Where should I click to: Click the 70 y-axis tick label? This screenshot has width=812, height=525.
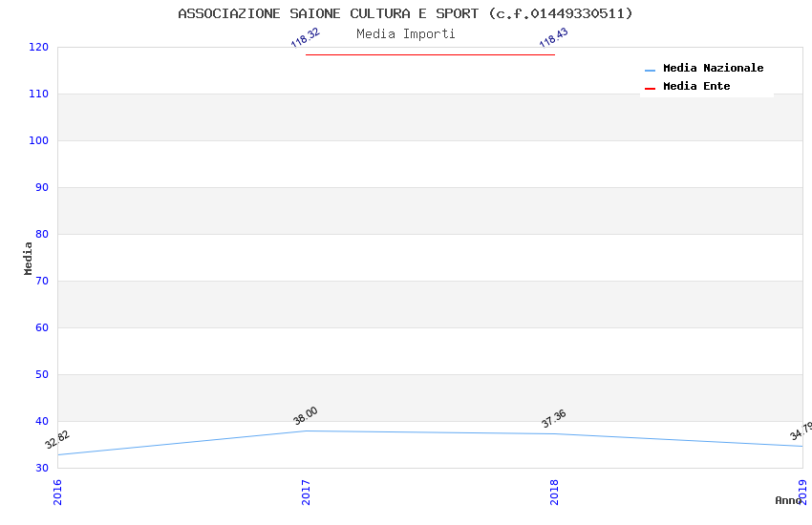click(x=42, y=281)
